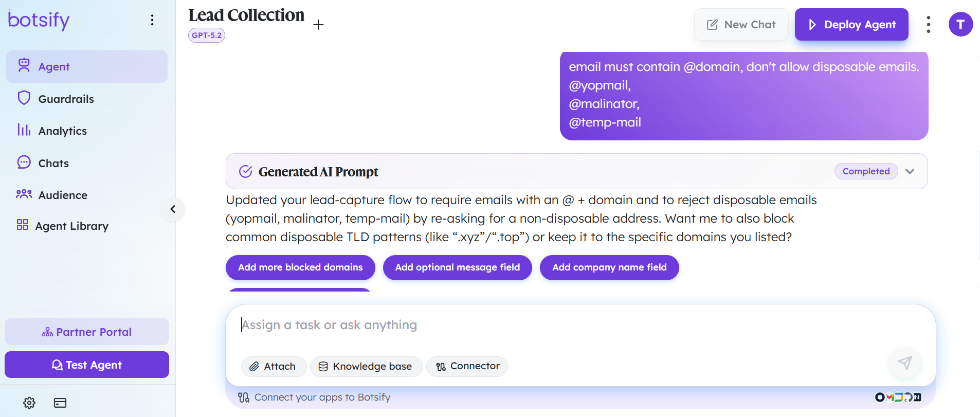Collapse the sidebar with the arrow toggle
Image resolution: width=980 pixels, height=417 pixels.
(x=173, y=209)
